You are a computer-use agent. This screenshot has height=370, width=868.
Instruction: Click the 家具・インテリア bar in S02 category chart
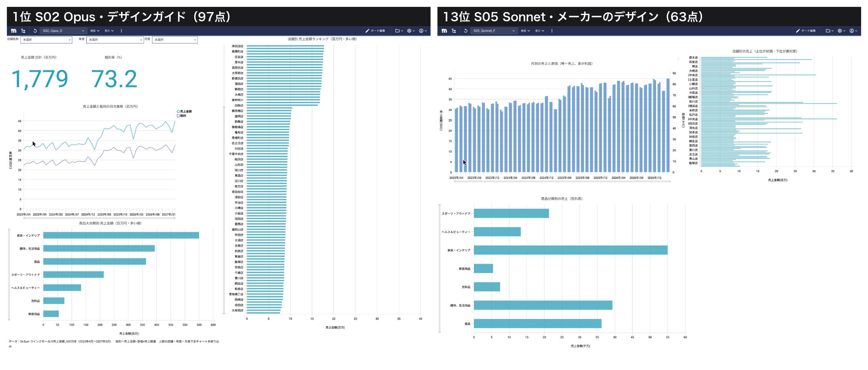(x=121, y=236)
